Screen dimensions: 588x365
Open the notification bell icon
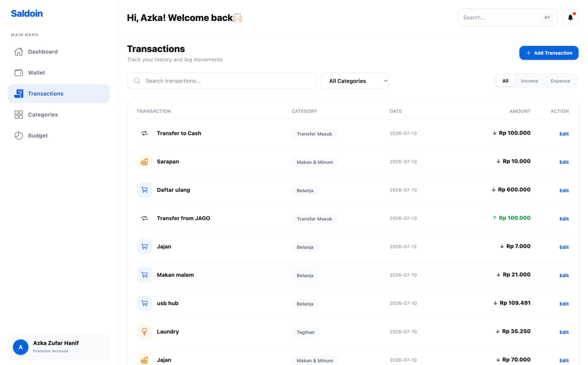[x=570, y=18]
